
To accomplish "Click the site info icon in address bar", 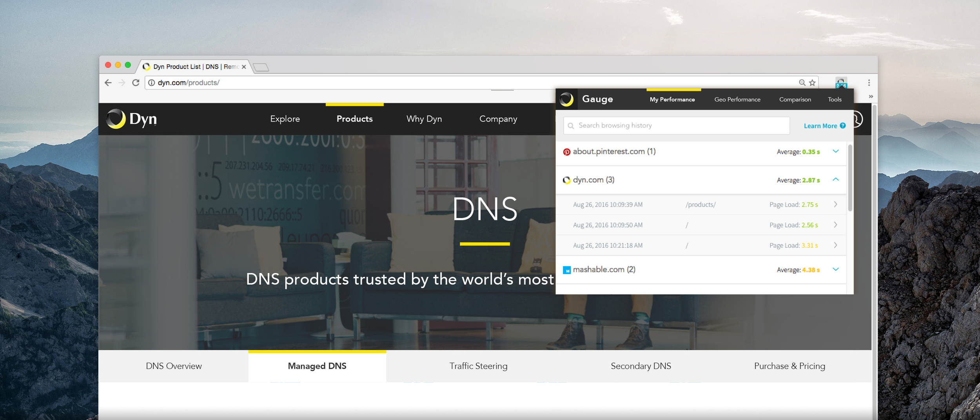I will coord(152,83).
